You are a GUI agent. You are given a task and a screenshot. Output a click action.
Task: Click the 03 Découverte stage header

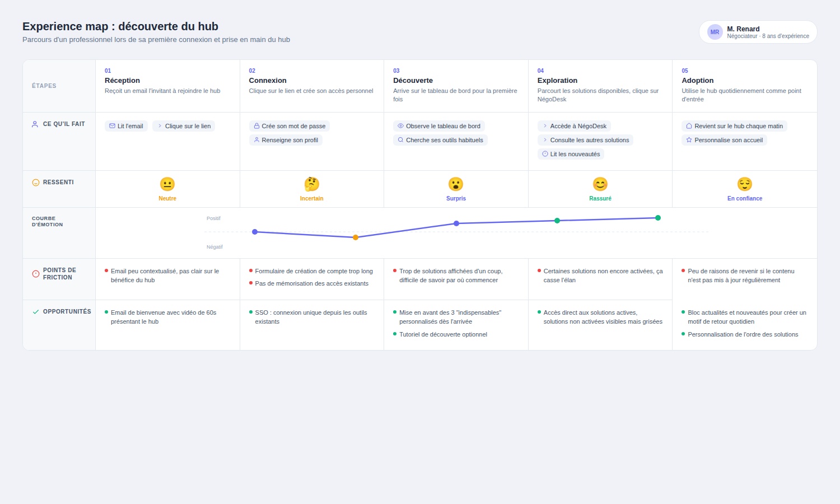tap(456, 86)
